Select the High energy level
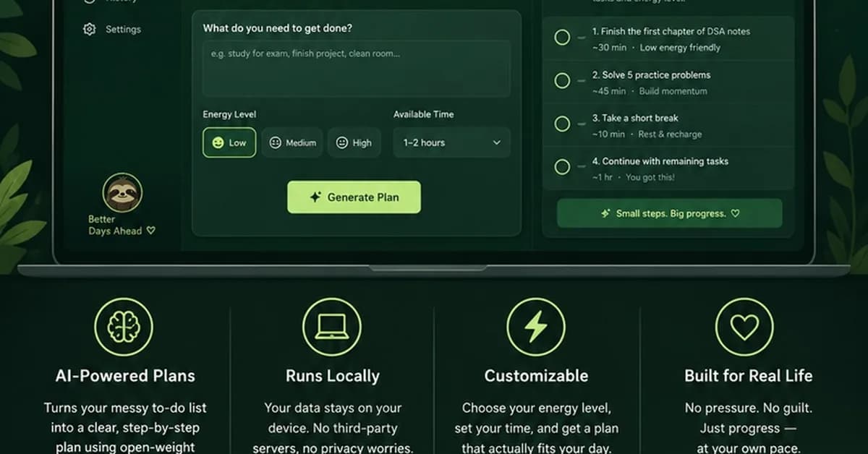 point(354,142)
